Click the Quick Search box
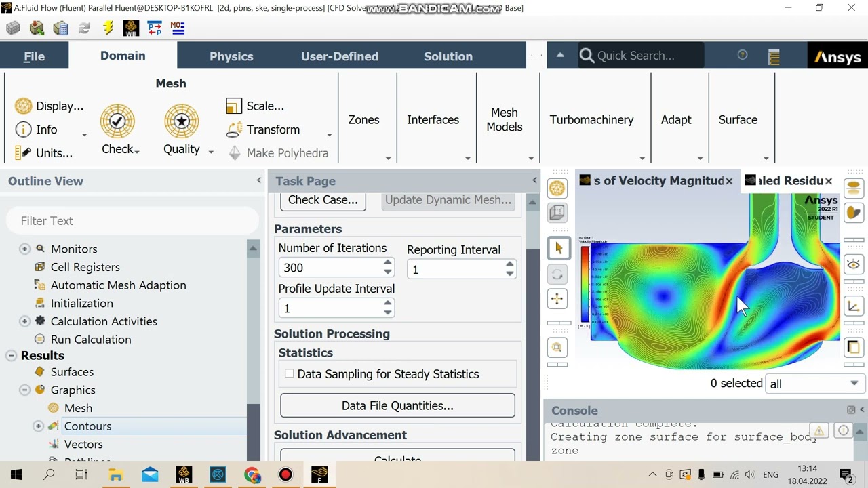Screen dimensions: 868x488 point(641,56)
